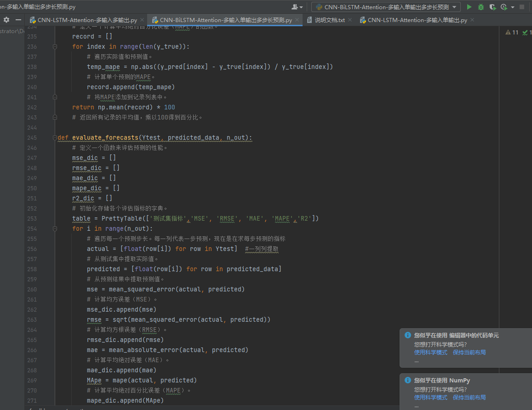This screenshot has height=410, width=532.
Task: Collapse the evaluate_forecasts function fold arrow
Action: pos(55,137)
